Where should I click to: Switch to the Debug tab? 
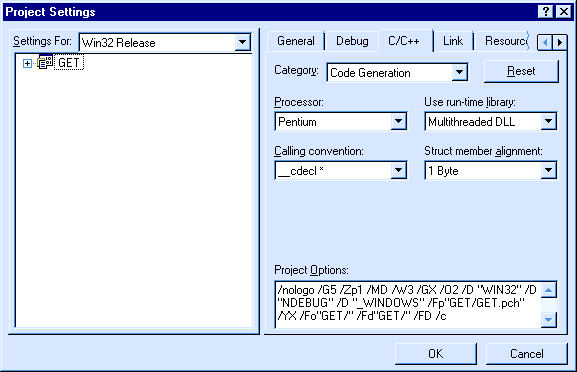(352, 41)
